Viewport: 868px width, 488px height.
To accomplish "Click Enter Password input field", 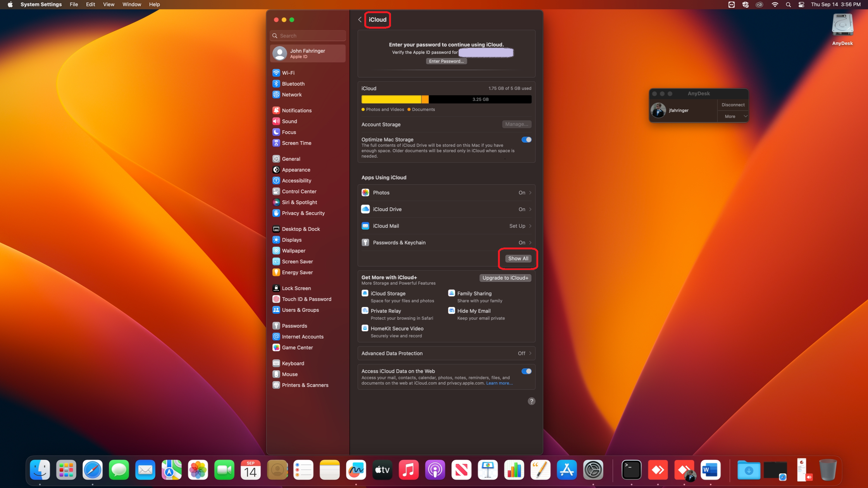I will point(446,61).
